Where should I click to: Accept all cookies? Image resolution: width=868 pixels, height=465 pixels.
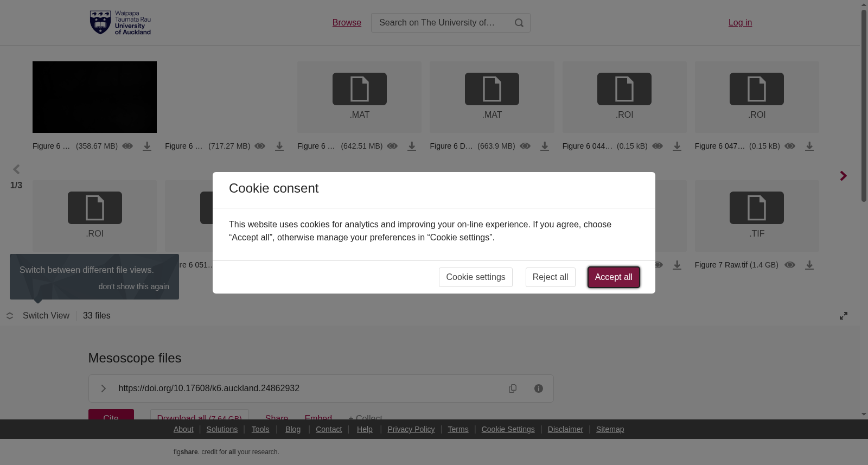[614, 277]
